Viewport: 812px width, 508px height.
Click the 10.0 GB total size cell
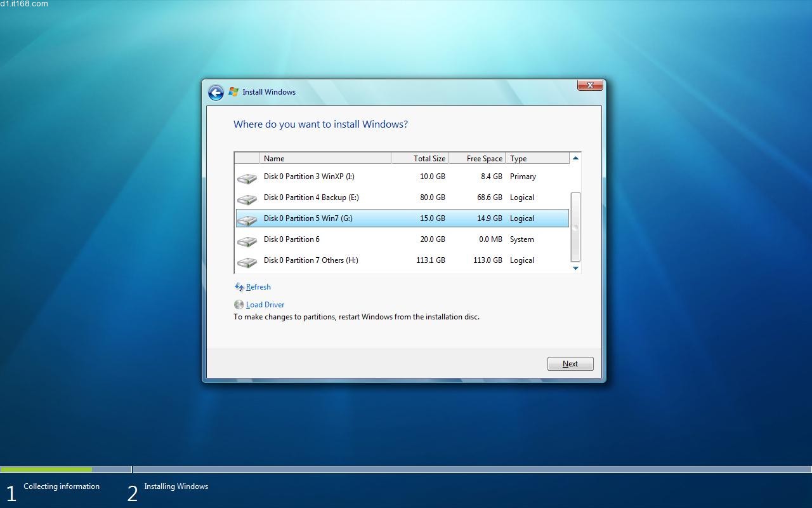433,177
